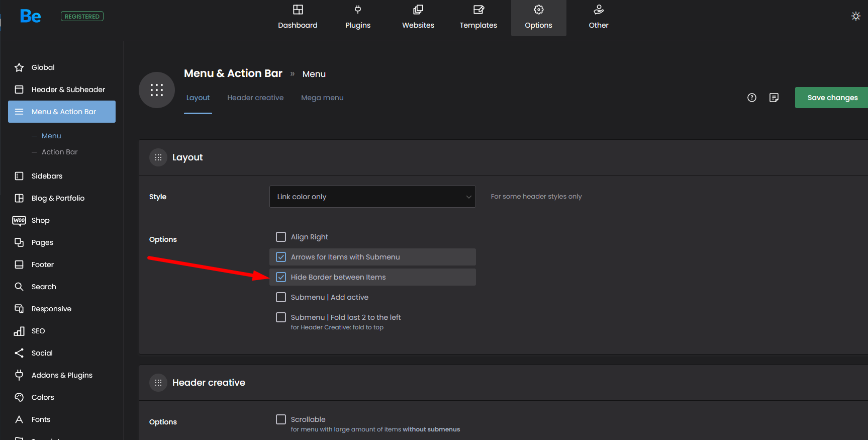868x440 pixels.
Task: Click the SEO chart icon
Action: (x=19, y=331)
